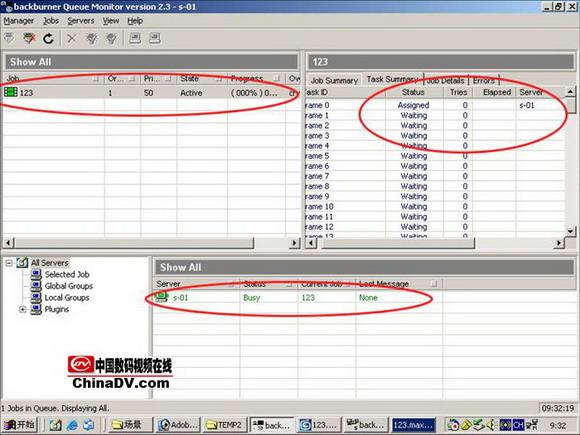This screenshot has width=580, height=435.
Task: Select Global Groups in server tree
Action: click(x=68, y=286)
